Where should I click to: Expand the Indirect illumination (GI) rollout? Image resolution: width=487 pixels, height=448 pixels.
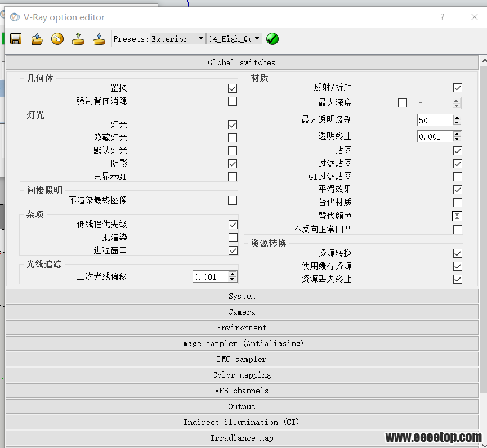[x=242, y=422]
